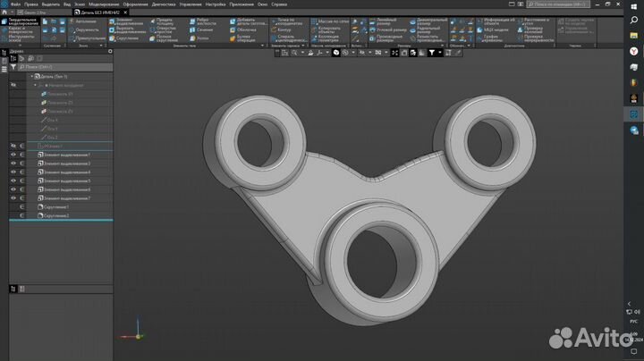This screenshot has height=361, width=644.
Task: Select the Прямоугольник rectangle tool
Action: [87, 38]
